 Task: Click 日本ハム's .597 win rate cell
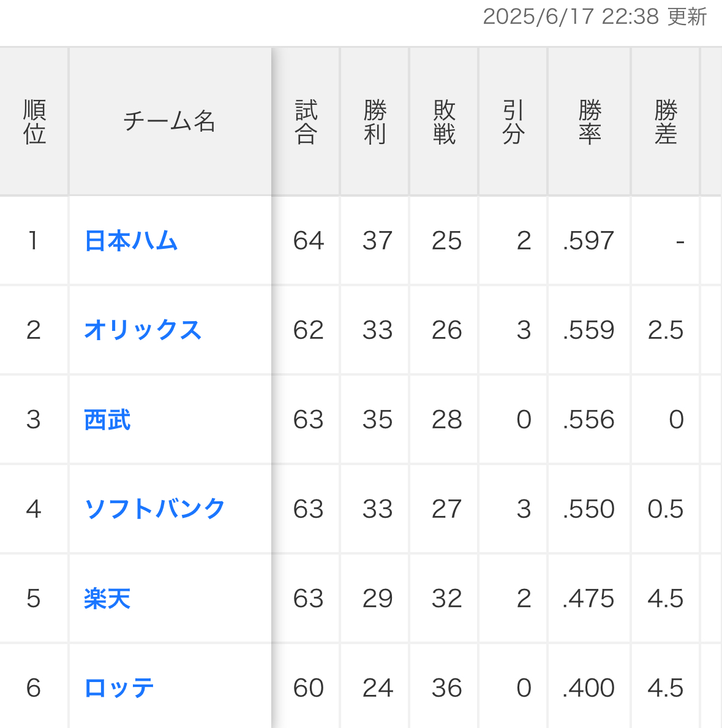point(589,241)
